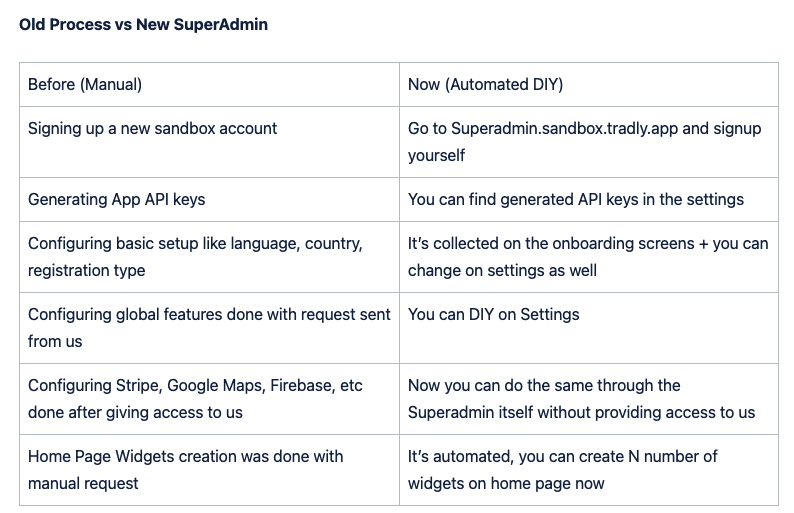Select the 'You can DIY on Settings' cell
794x513 pixels.
click(x=589, y=328)
